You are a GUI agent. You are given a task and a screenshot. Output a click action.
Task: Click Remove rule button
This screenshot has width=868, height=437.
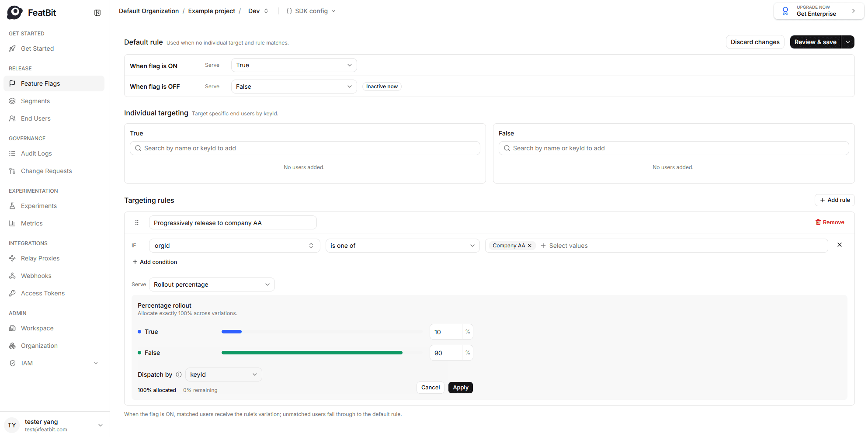pos(830,222)
